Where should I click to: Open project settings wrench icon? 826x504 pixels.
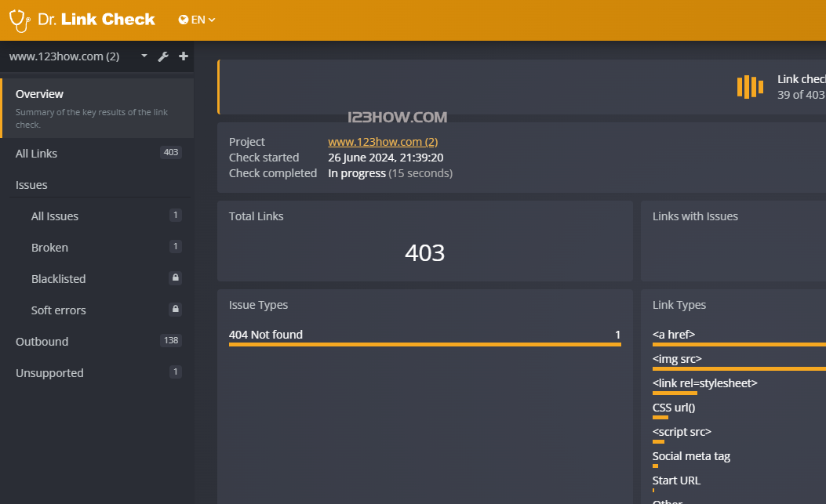163,56
